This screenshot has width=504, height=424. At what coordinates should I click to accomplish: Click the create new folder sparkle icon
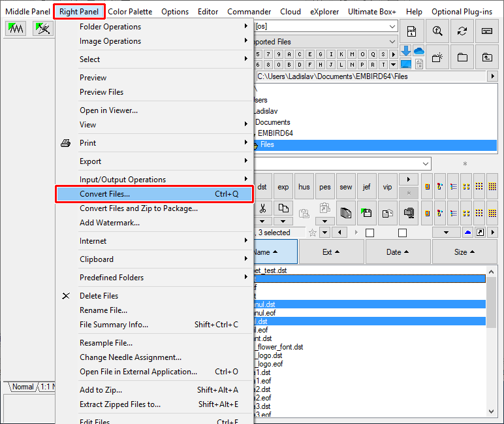437,57
